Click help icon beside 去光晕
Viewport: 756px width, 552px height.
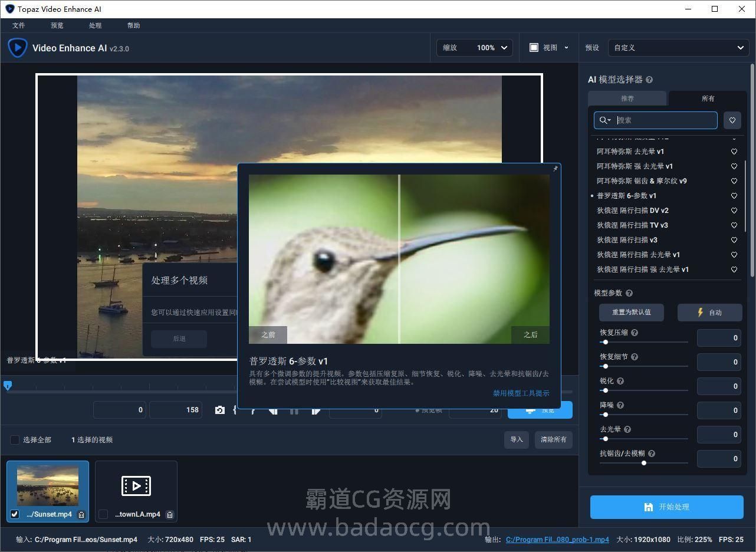(x=627, y=429)
